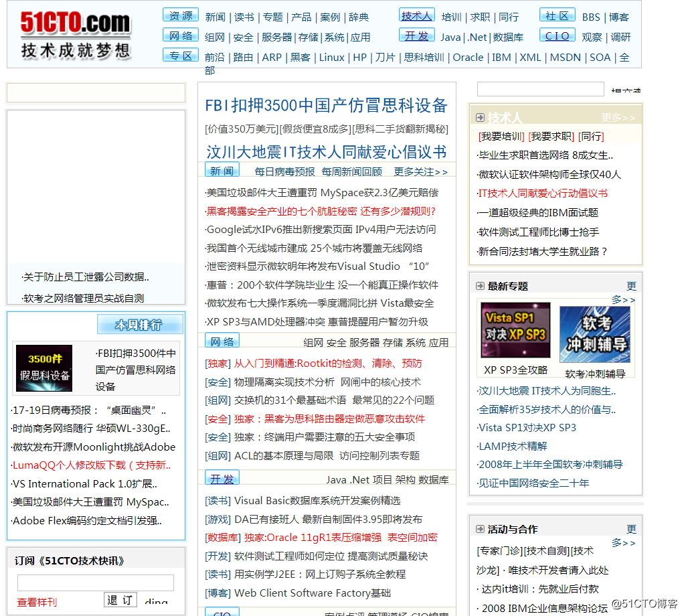The height and width of the screenshot is (616, 684).
Task: Click the newsletter subscription email field
Action: click(96, 583)
